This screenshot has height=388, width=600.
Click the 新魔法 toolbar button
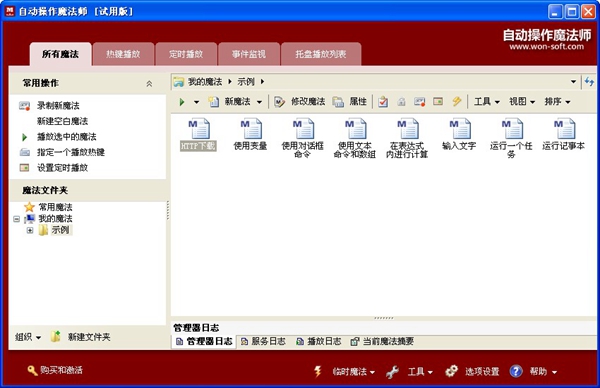(x=230, y=101)
